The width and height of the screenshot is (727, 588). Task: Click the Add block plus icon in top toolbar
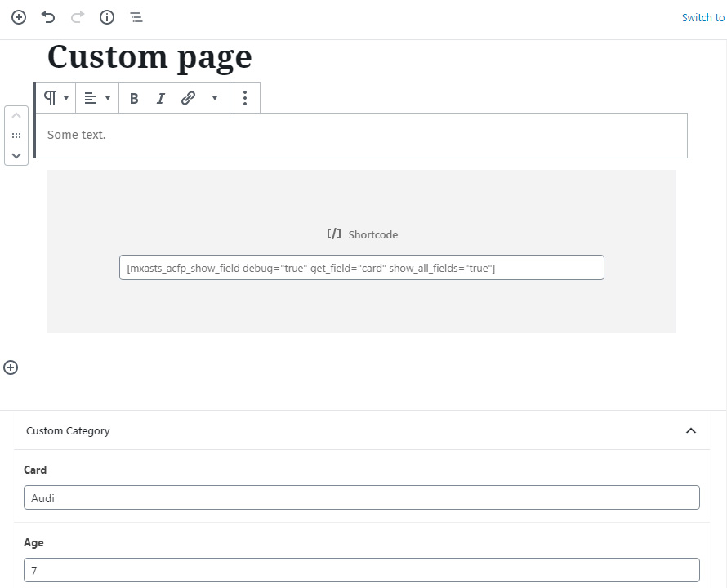click(19, 18)
